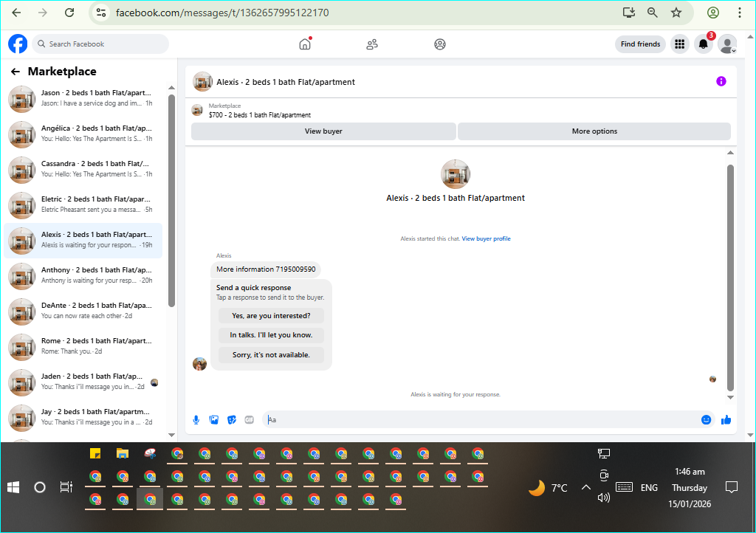Open the Facebook Home feed icon
Viewport: 756px width, 533px height.
click(x=305, y=44)
